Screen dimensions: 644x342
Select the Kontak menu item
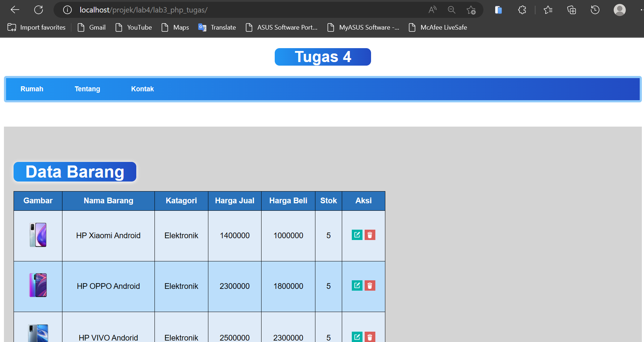(x=142, y=89)
